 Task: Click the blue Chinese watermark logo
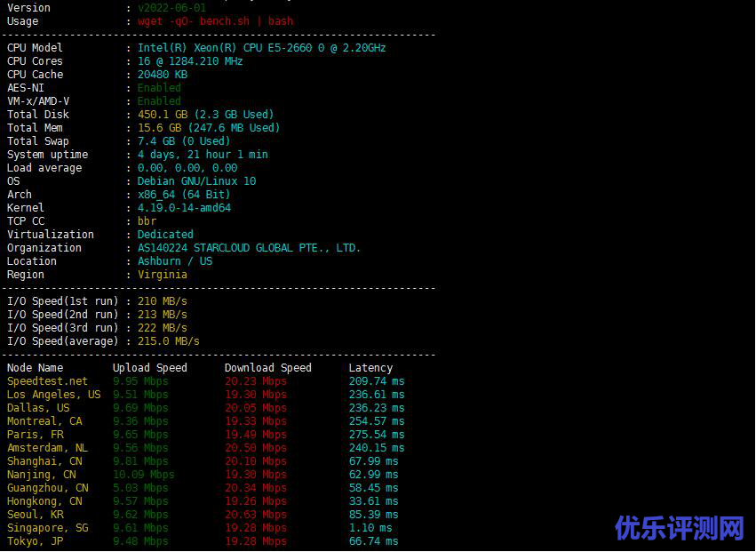click(x=680, y=528)
